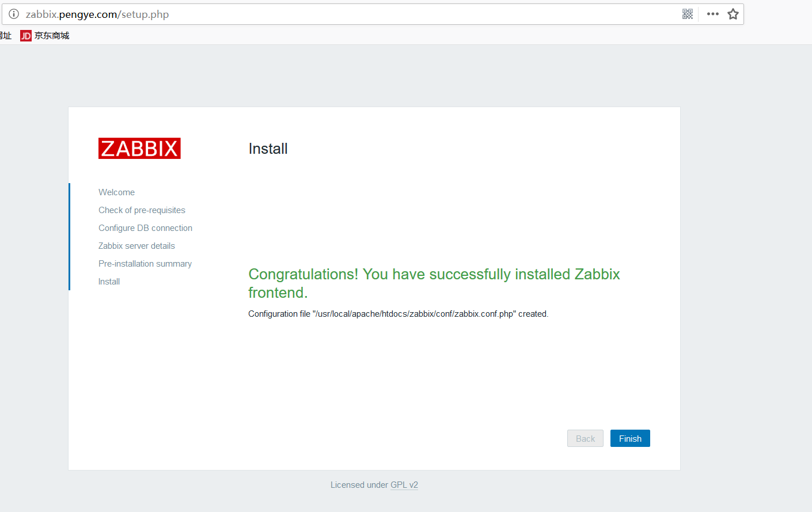Image resolution: width=812 pixels, height=512 pixels.
Task: Open the GPL v2 license link
Action: tap(404, 485)
